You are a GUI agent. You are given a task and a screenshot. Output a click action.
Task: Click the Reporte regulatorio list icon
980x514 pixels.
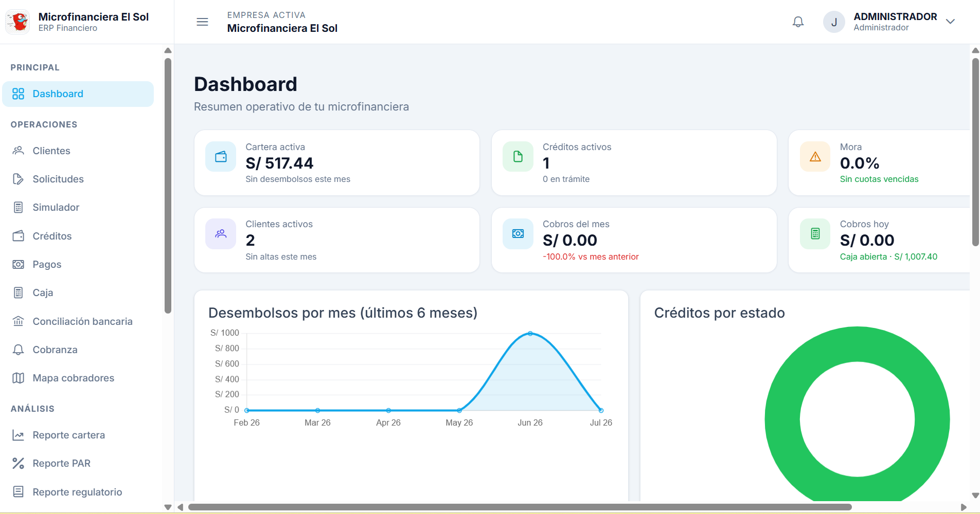(19, 492)
